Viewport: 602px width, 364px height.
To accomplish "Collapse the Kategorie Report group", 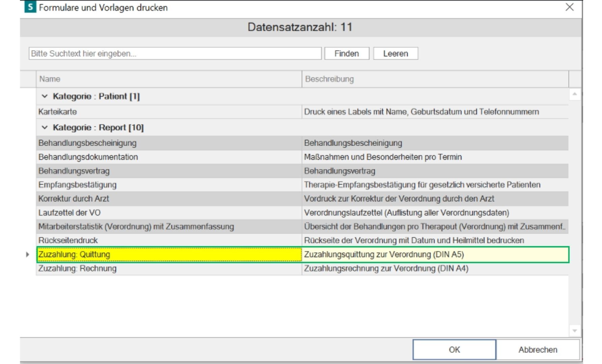I will 45,127.
